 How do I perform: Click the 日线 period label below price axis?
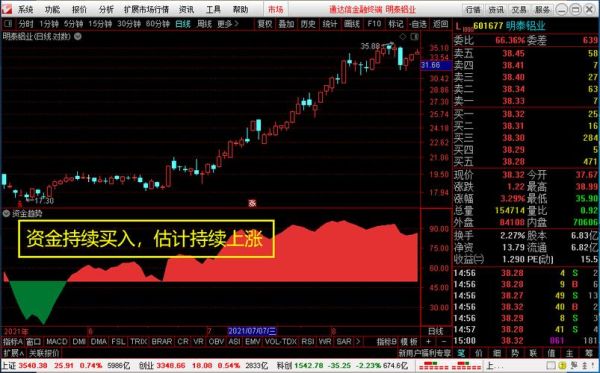(x=435, y=331)
